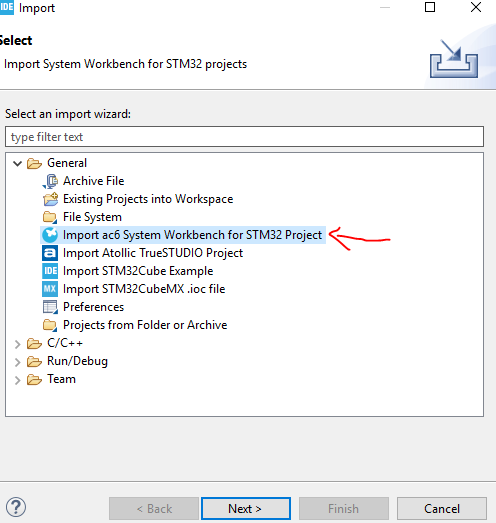This screenshot has height=523, width=496.
Task: Click the Preferences import icon
Action: point(50,307)
